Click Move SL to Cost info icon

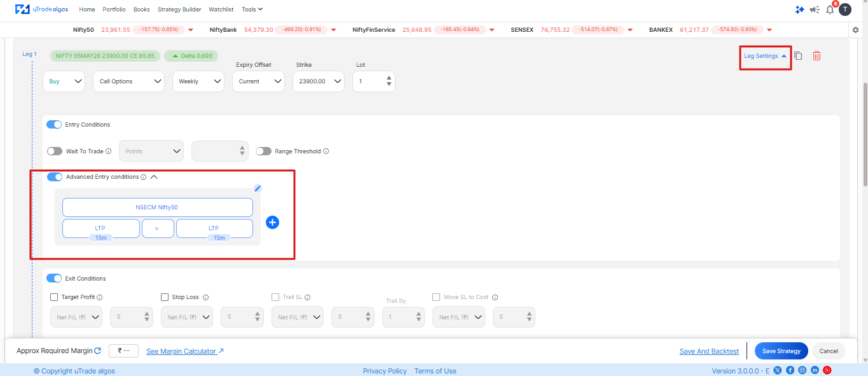495,297
